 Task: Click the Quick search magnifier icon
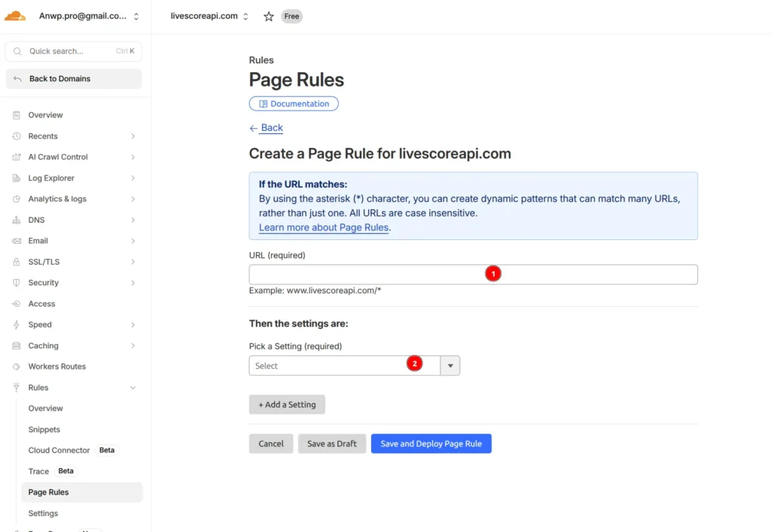pyautogui.click(x=17, y=51)
